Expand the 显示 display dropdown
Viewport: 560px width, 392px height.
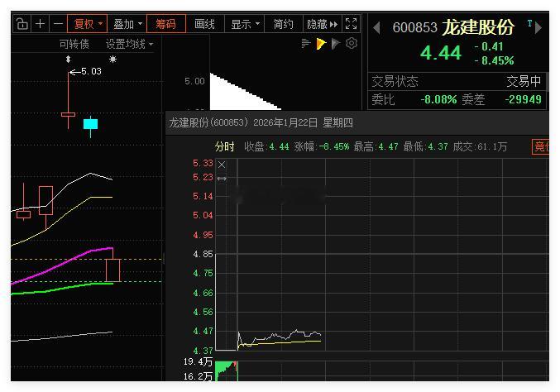coord(244,24)
